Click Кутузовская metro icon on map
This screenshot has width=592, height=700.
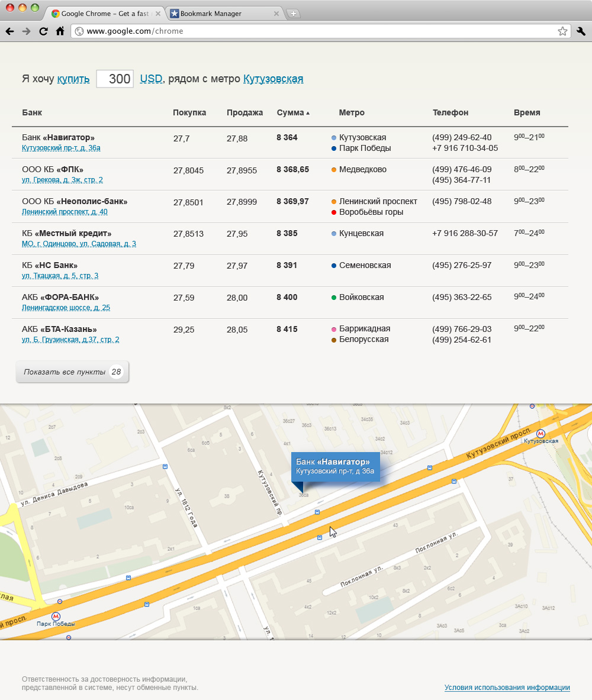[x=541, y=434]
